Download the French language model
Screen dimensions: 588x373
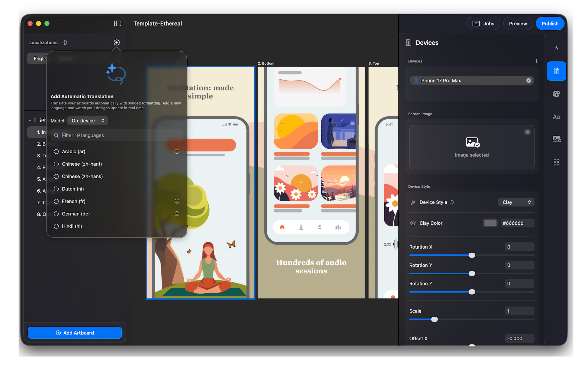pyautogui.click(x=177, y=201)
